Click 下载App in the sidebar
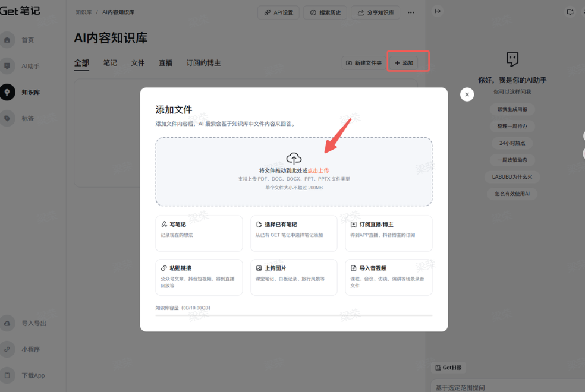 33,375
